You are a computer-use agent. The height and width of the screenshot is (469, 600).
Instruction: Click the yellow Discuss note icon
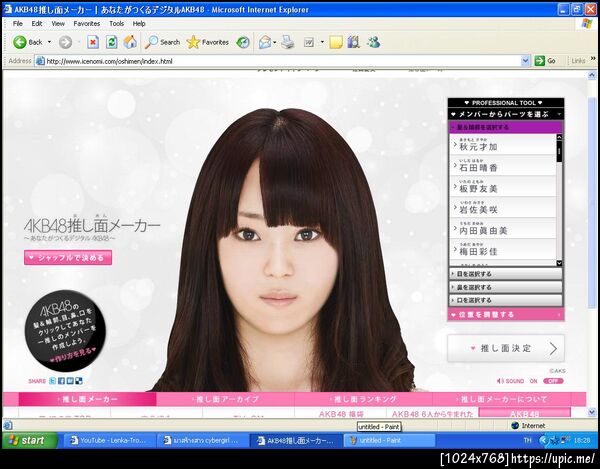point(336,42)
